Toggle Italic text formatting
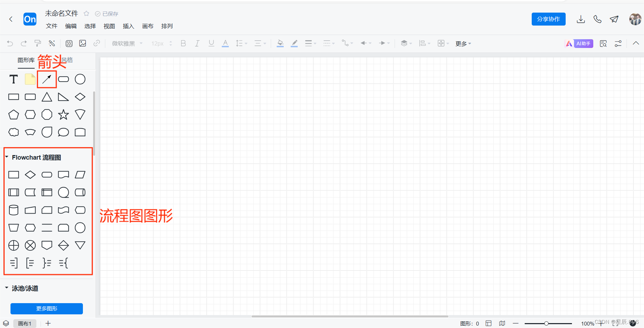This screenshot has height=328, width=644. (197, 43)
